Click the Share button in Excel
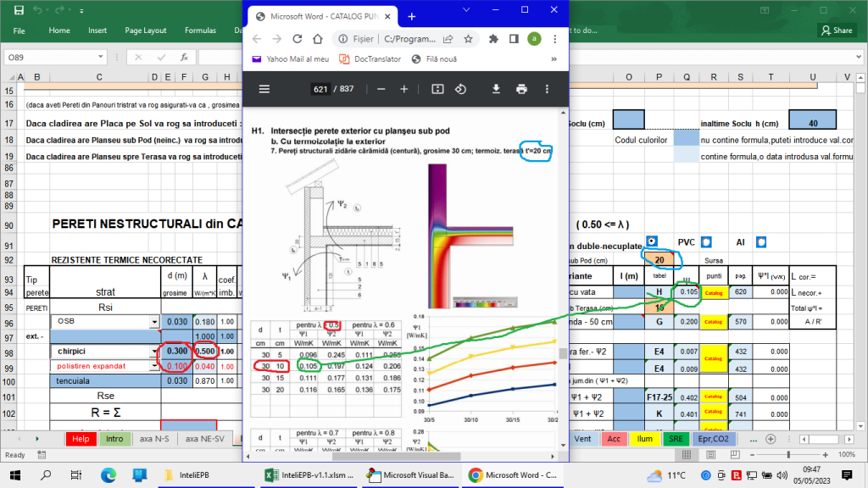868x488 pixels. click(x=837, y=29)
